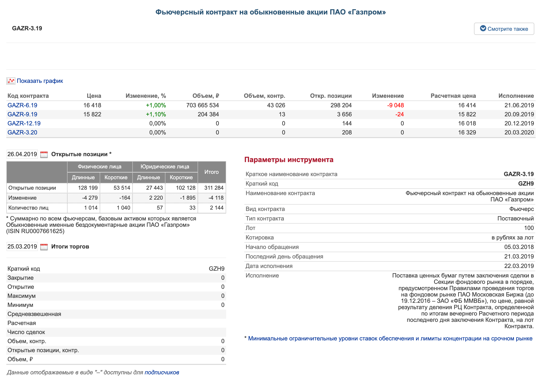Open the Показать график link
This screenshot has width=542, height=392.
coord(40,81)
